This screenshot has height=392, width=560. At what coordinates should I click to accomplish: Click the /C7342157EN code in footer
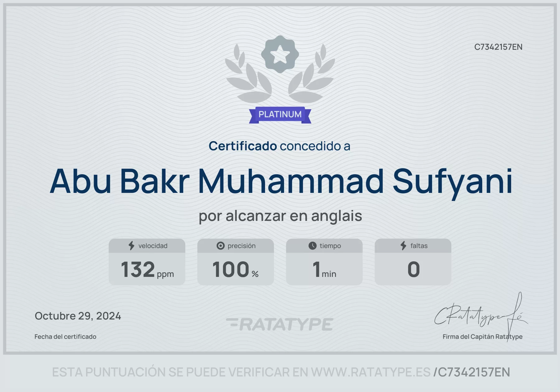(x=472, y=372)
